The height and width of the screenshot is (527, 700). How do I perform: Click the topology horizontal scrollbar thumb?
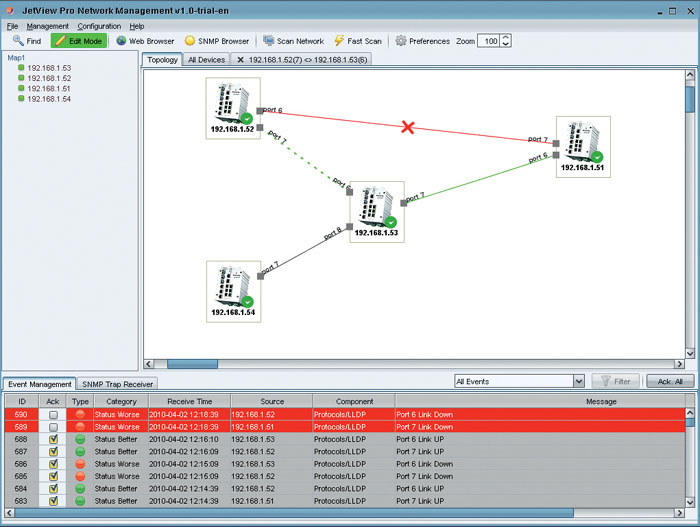[192, 365]
